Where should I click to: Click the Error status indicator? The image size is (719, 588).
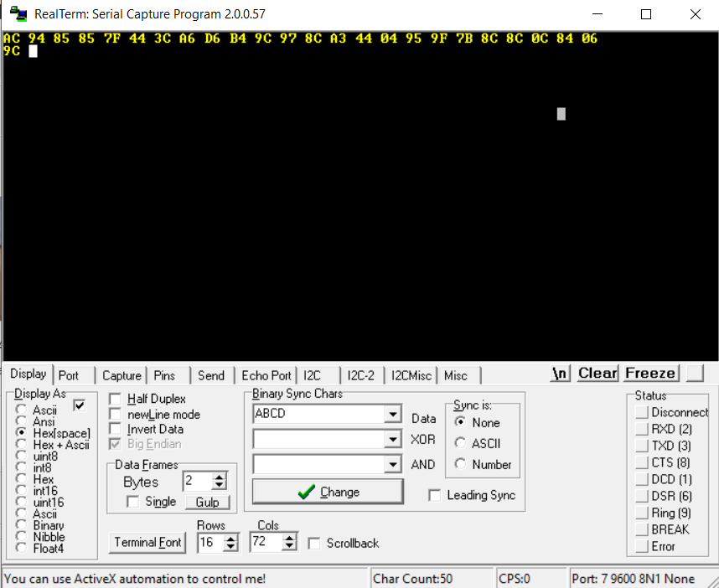pos(641,546)
